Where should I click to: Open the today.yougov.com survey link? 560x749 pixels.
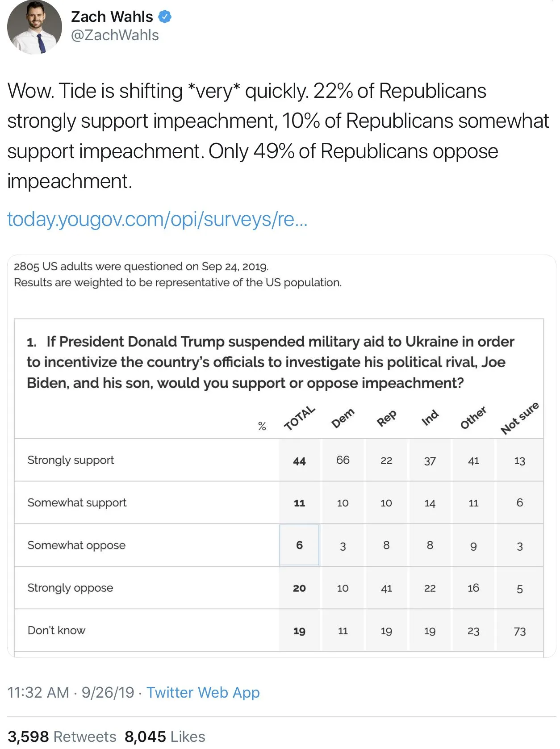click(x=157, y=219)
